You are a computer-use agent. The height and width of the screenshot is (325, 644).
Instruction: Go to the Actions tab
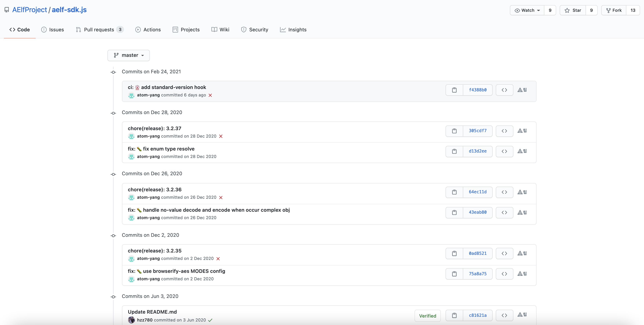[148, 29]
